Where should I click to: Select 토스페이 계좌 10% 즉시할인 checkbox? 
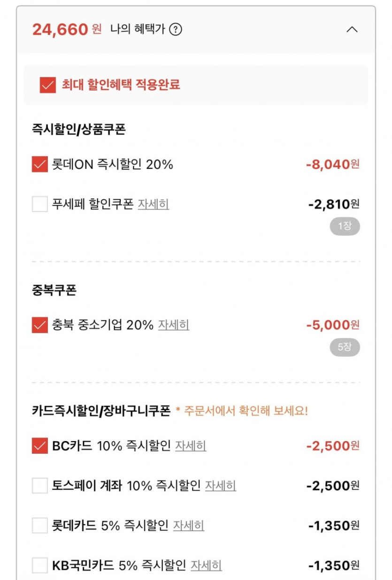pyautogui.click(x=40, y=485)
